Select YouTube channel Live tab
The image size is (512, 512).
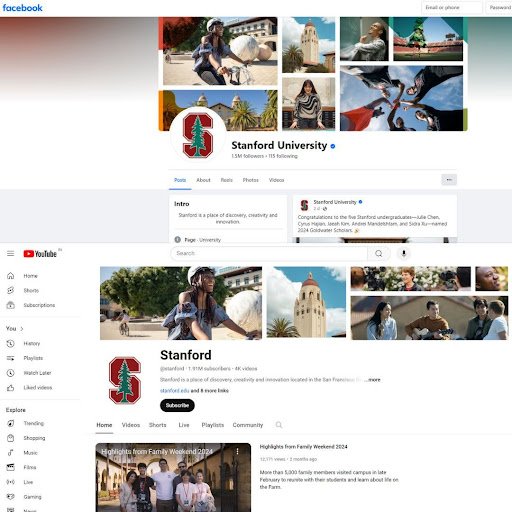[x=184, y=425]
